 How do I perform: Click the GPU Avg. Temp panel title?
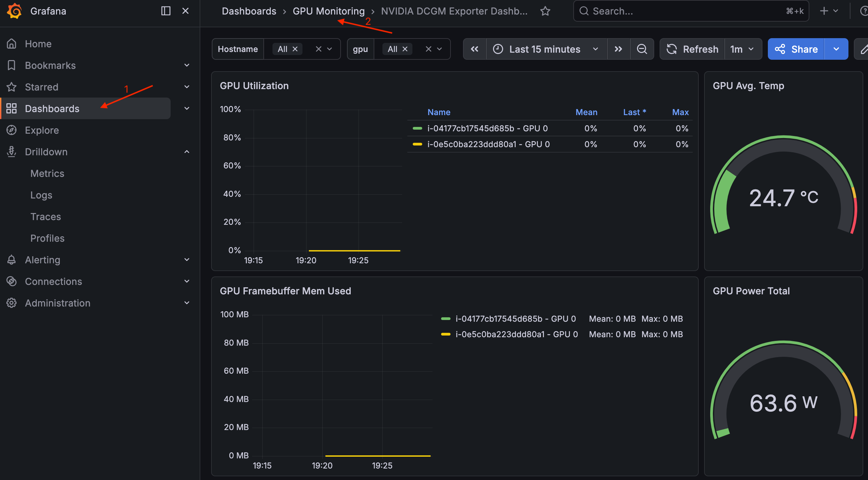pos(748,86)
